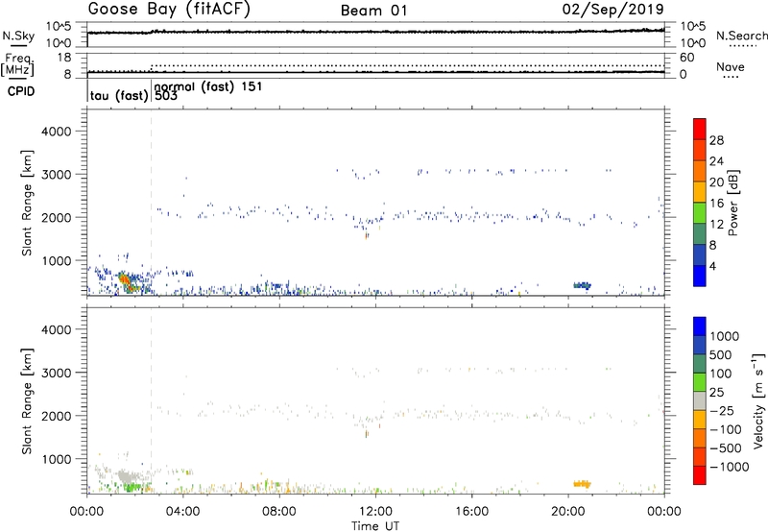Click the red top of Power colorbar
The height and width of the screenshot is (532, 768).
(700, 129)
